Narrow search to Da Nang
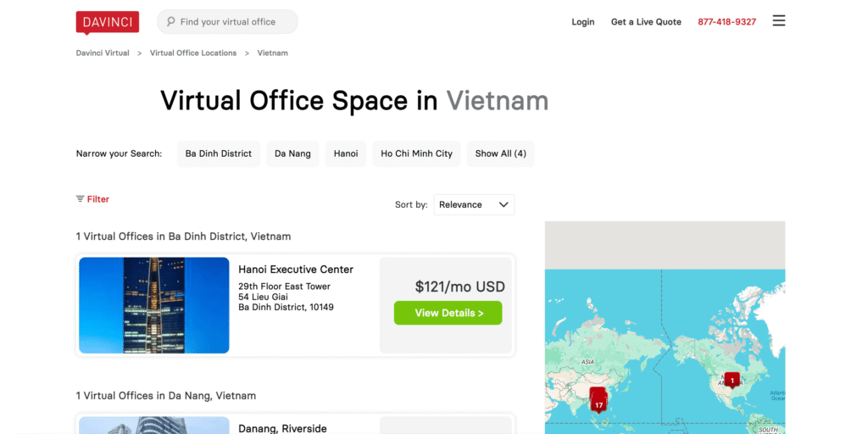 [x=292, y=154]
